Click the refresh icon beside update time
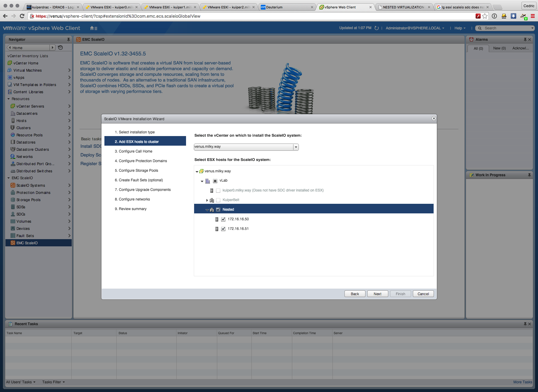Screen dimensions: 538x392 click(x=377, y=28)
